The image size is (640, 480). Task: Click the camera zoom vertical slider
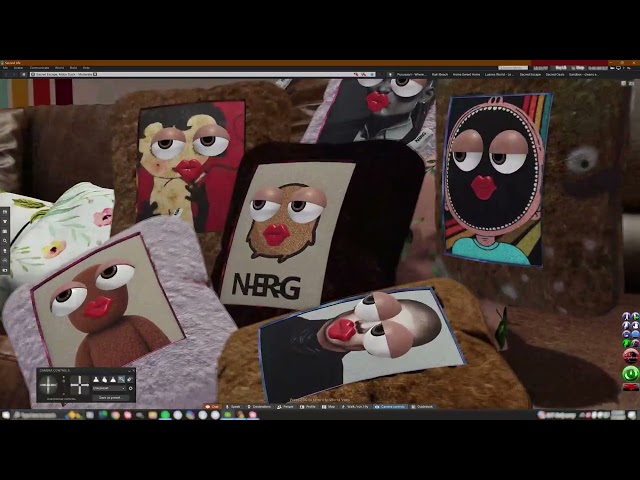[63, 385]
